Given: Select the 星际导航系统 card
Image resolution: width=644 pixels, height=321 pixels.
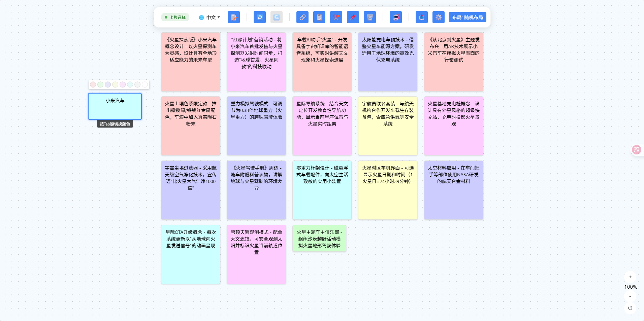Looking at the screenshot, I should [x=322, y=126].
